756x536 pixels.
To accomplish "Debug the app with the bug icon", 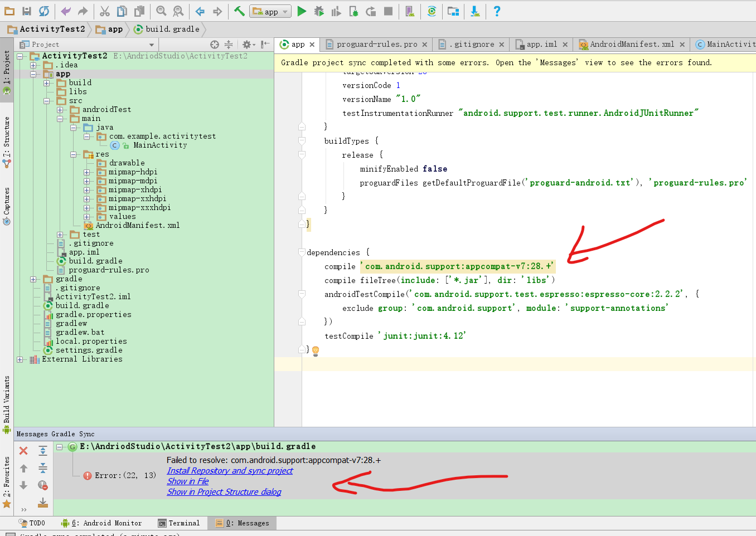I will 319,11.
